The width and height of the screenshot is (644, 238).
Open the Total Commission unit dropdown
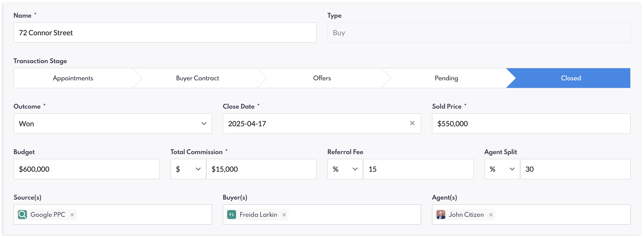tap(188, 169)
